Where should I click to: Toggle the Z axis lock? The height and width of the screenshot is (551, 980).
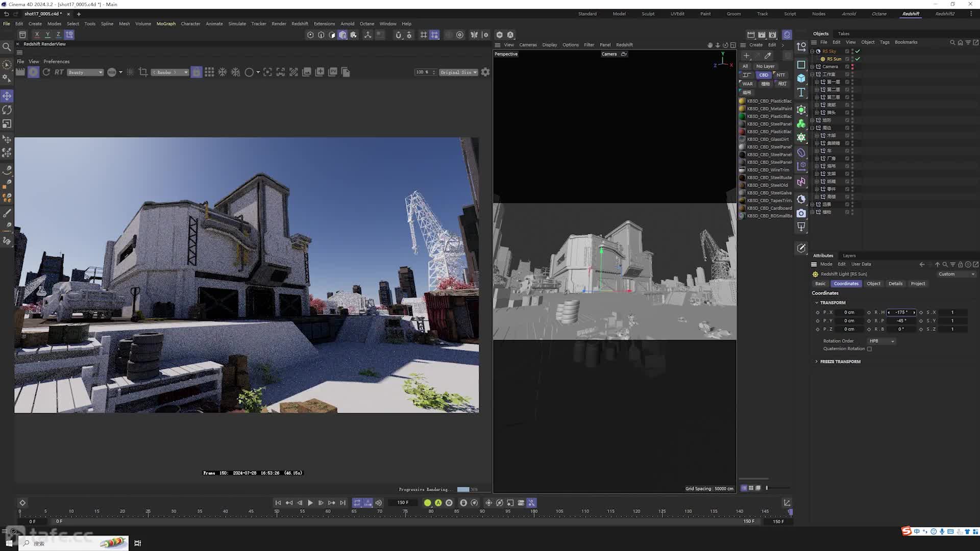tap(58, 35)
